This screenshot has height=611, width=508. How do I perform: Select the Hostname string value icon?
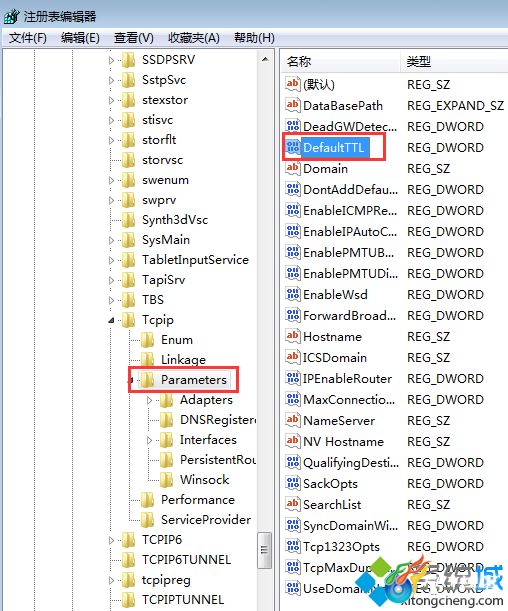point(293,336)
